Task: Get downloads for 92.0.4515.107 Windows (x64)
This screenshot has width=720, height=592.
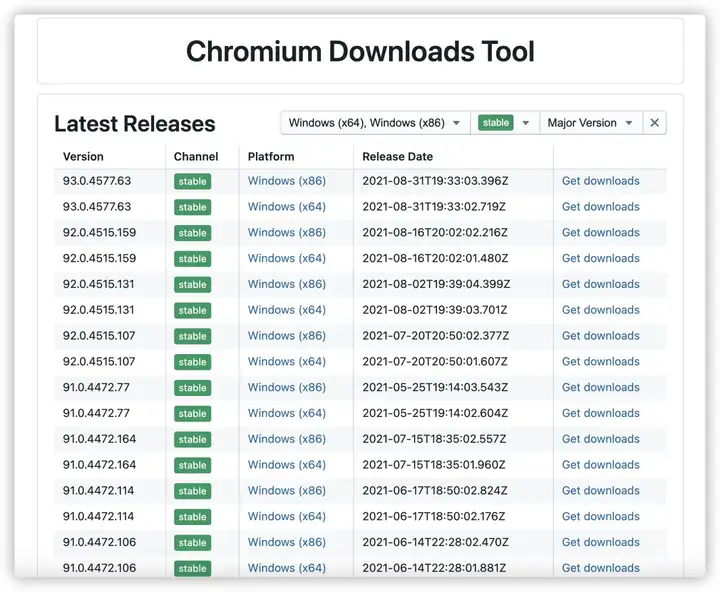Action: [x=601, y=361]
